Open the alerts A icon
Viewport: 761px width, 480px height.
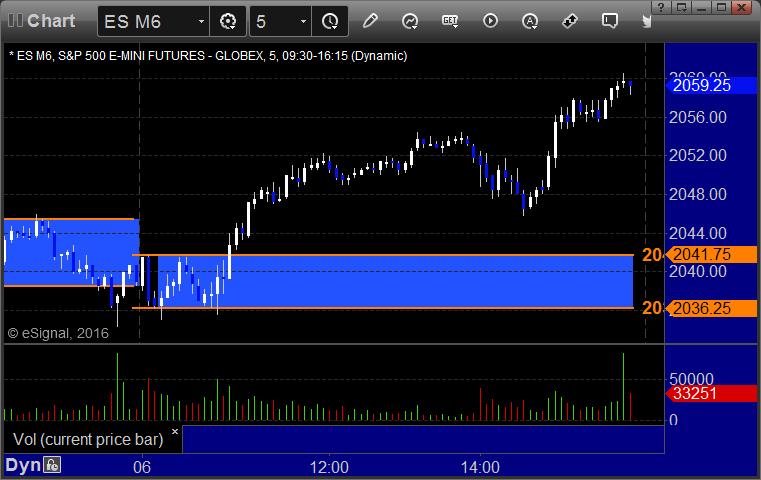(530, 21)
